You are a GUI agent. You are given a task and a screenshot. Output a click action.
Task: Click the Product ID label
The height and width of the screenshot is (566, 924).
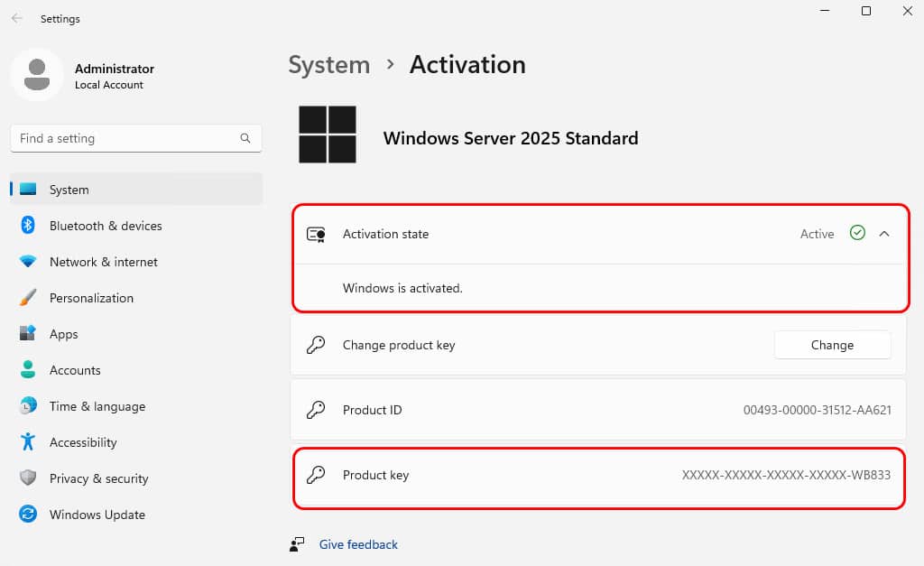pos(372,410)
